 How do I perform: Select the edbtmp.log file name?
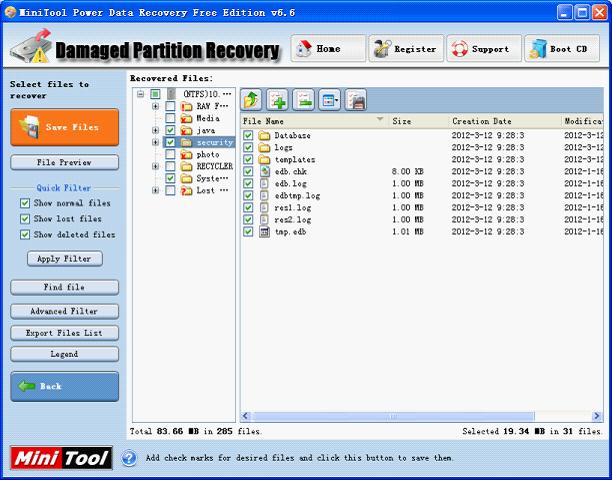click(x=297, y=196)
